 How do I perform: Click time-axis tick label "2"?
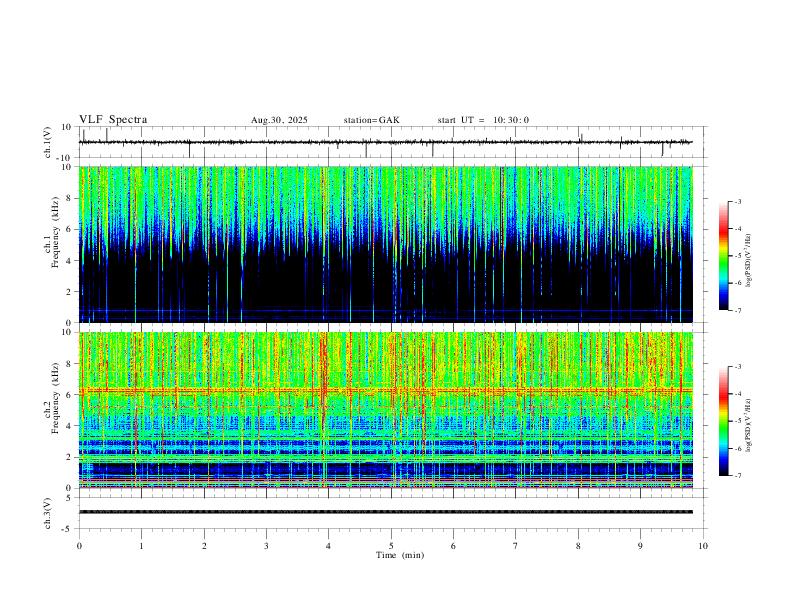204,546
